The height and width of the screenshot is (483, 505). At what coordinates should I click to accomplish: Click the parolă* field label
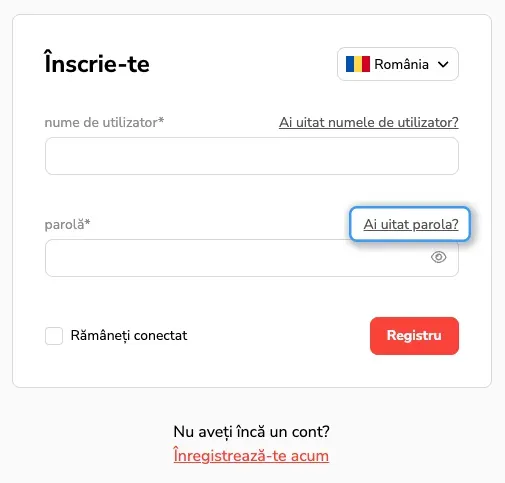point(67,224)
